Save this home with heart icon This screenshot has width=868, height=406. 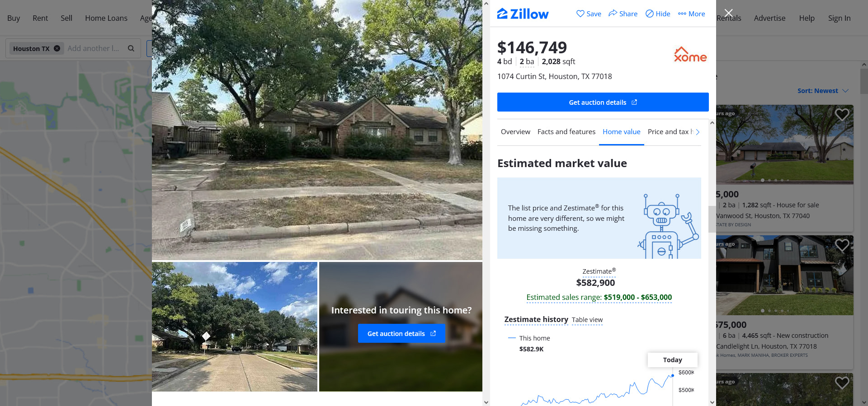[x=589, y=14]
